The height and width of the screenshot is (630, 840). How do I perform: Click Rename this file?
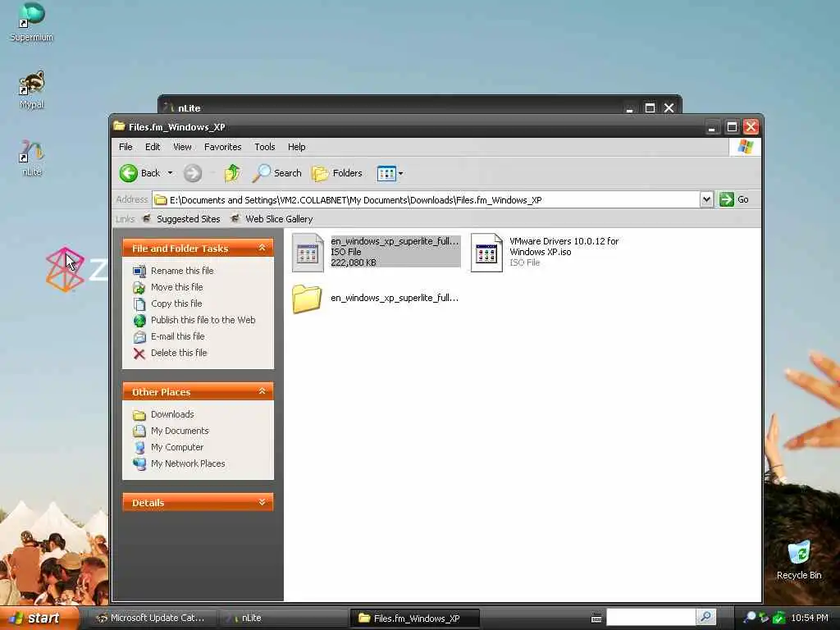pyautogui.click(x=182, y=271)
